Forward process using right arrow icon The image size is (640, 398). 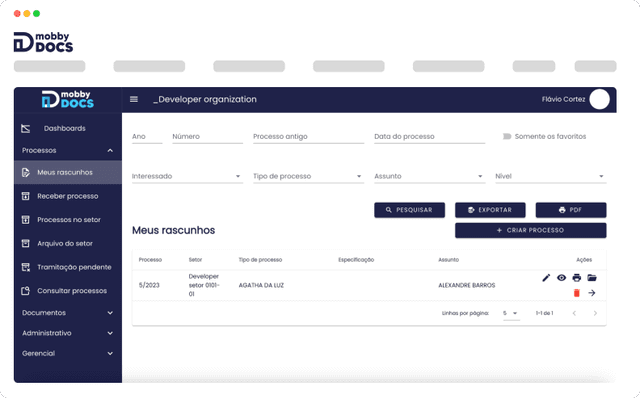point(592,293)
